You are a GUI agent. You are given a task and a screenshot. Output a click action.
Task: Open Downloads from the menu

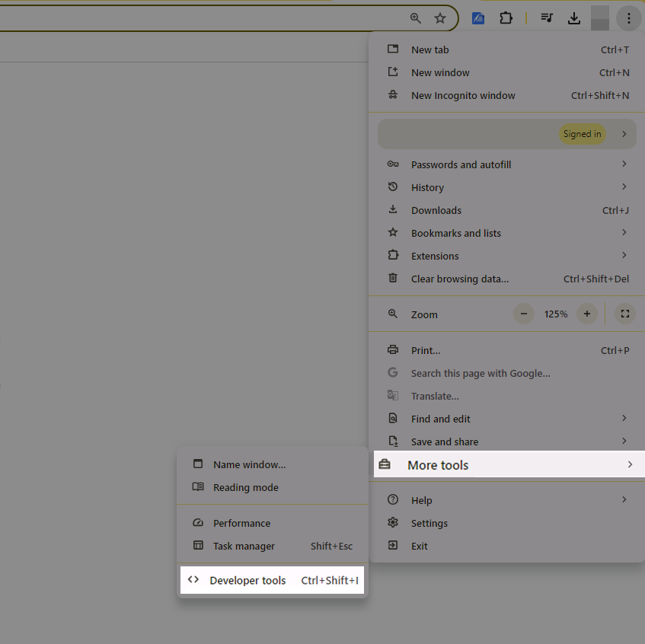coord(507,210)
